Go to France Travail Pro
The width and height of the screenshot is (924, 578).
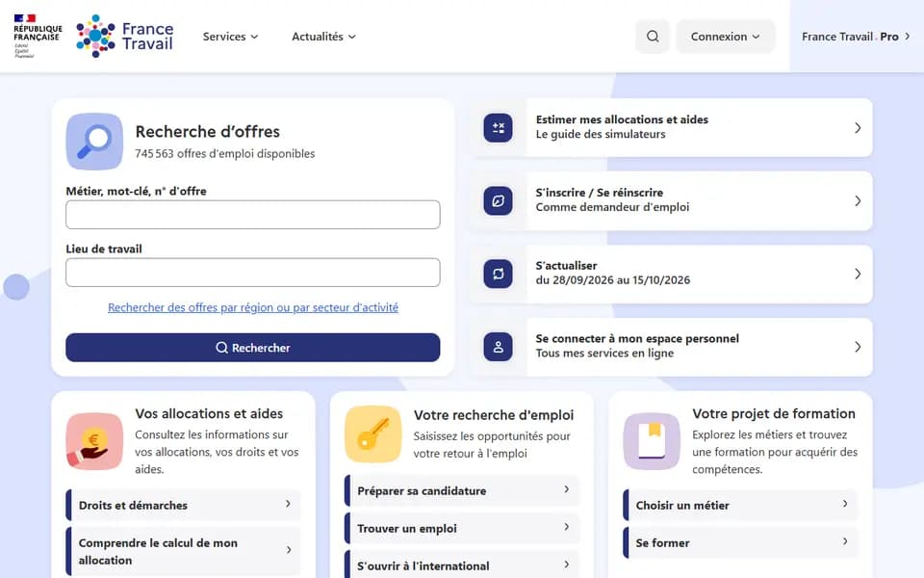point(856,37)
